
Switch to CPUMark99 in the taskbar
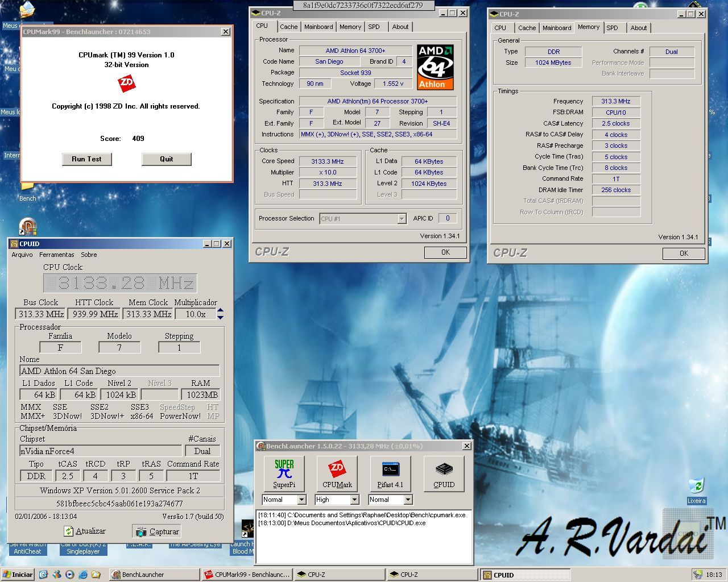click(x=247, y=575)
